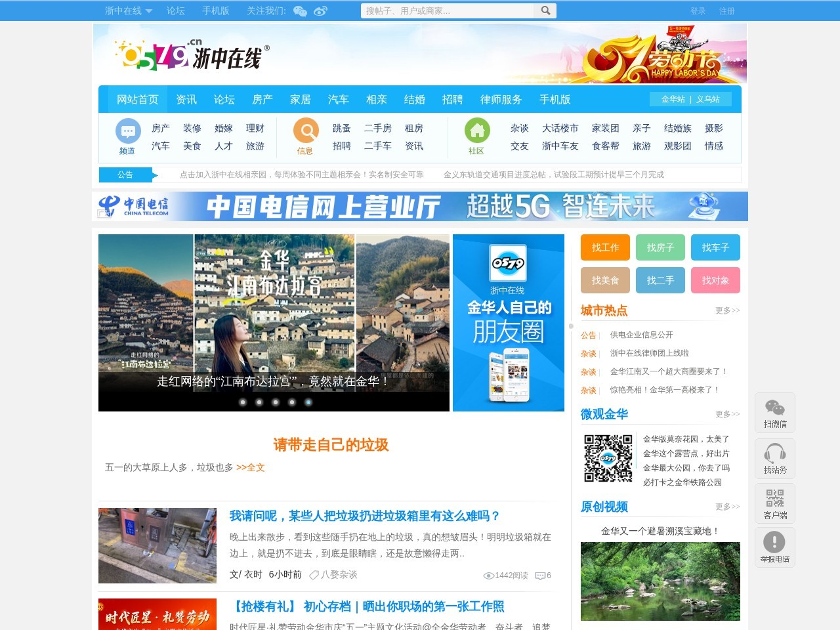Image resolution: width=840 pixels, height=630 pixels.
Task: Open the 房产 nav tab
Action: coord(262,99)
